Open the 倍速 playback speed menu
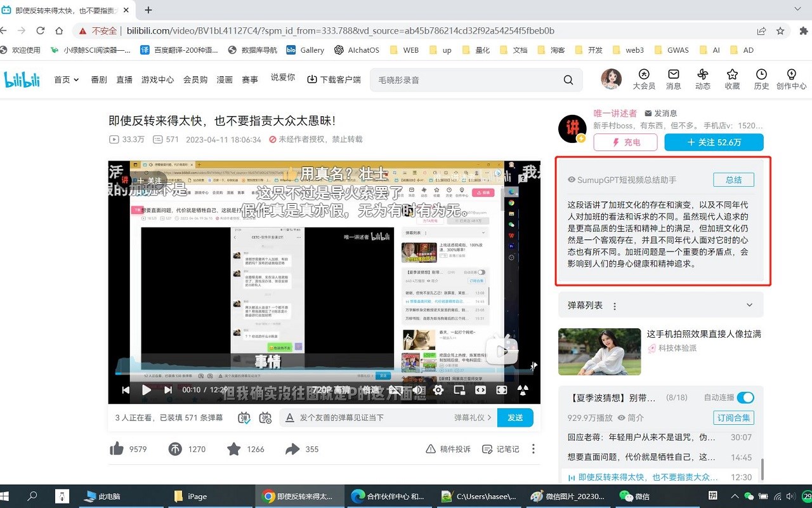Screen dimensions: 812x508 370,390
